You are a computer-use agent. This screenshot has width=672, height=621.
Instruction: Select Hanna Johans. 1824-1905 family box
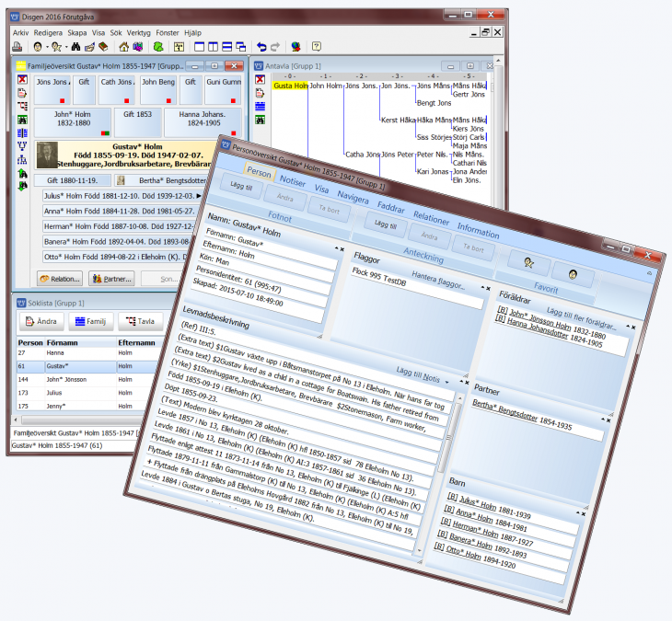tap(203, 122)
